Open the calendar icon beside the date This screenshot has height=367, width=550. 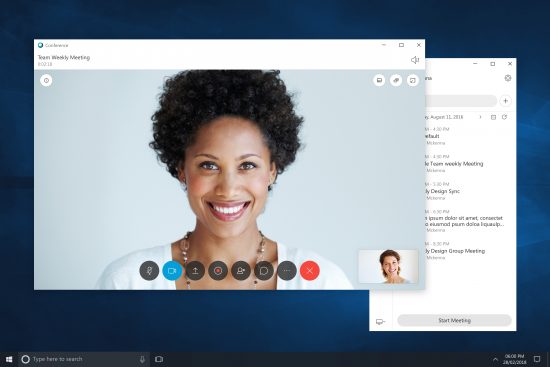coord(493,117)
